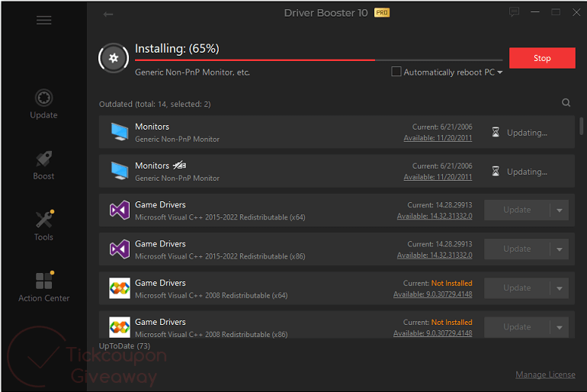Open the Manage License link
Image resolution: width=587 pixels, height=392 pixels.
(x=545, y=374)
